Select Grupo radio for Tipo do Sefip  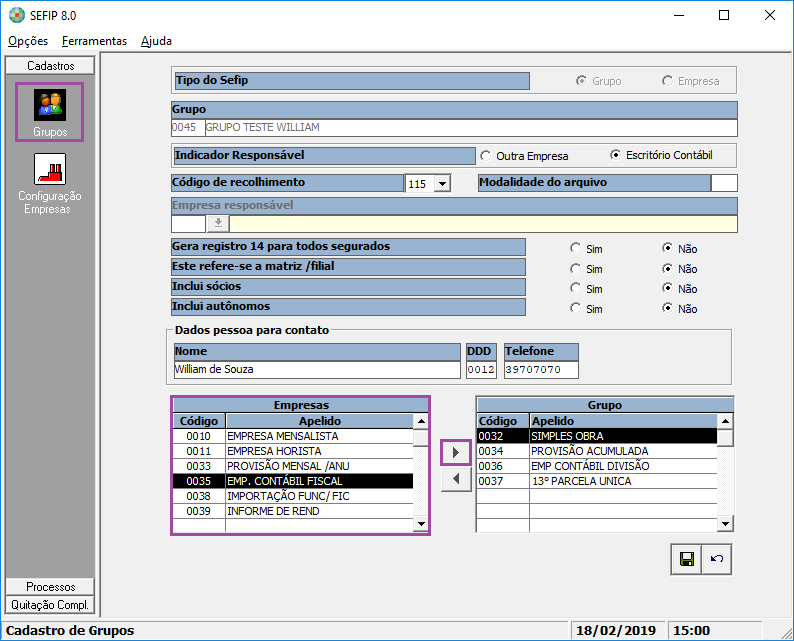(581, 81)
